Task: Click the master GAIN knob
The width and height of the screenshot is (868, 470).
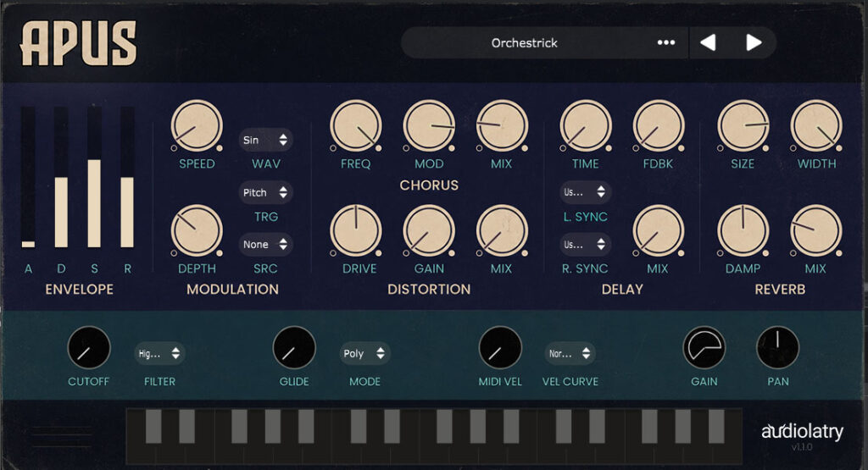Action: coord(704,348)
